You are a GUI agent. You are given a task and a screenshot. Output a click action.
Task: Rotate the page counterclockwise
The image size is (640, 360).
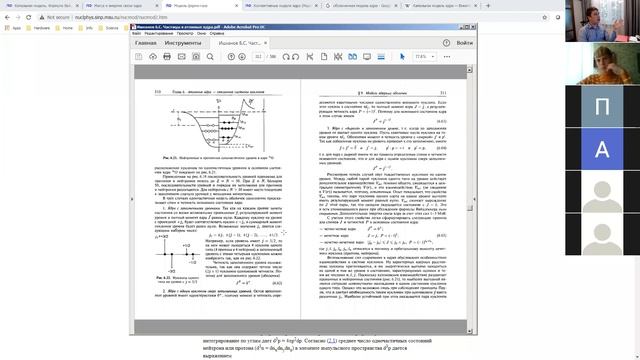pos(296,57)
